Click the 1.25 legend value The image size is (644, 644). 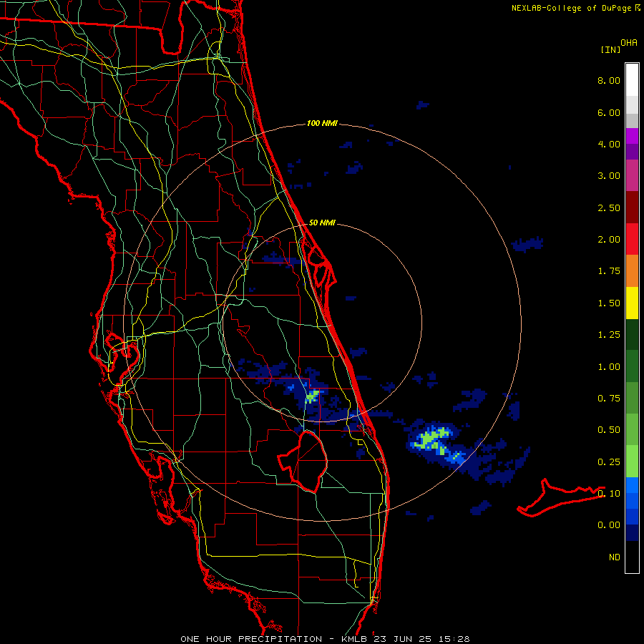[609, 335]
